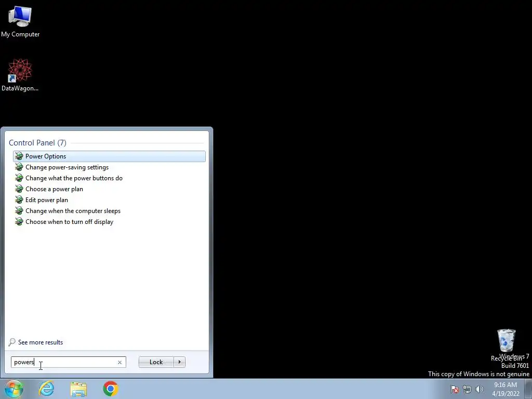Launch Google Chrome from taskbar
The image size is (532, 399).
111,389
